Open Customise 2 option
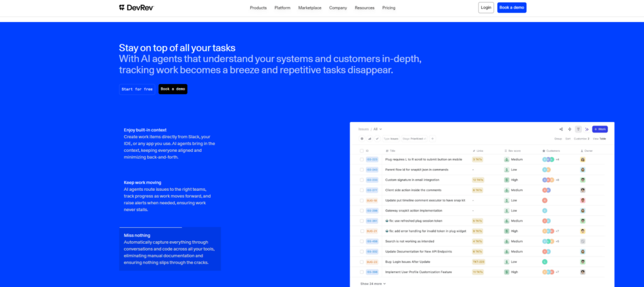644x287 pixels. tap(581, 139)
